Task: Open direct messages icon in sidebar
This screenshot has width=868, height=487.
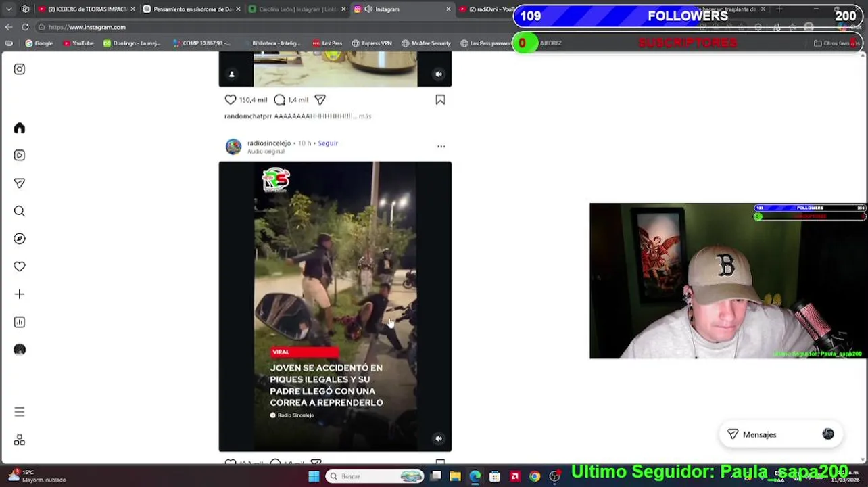Action: pos(20,183)
